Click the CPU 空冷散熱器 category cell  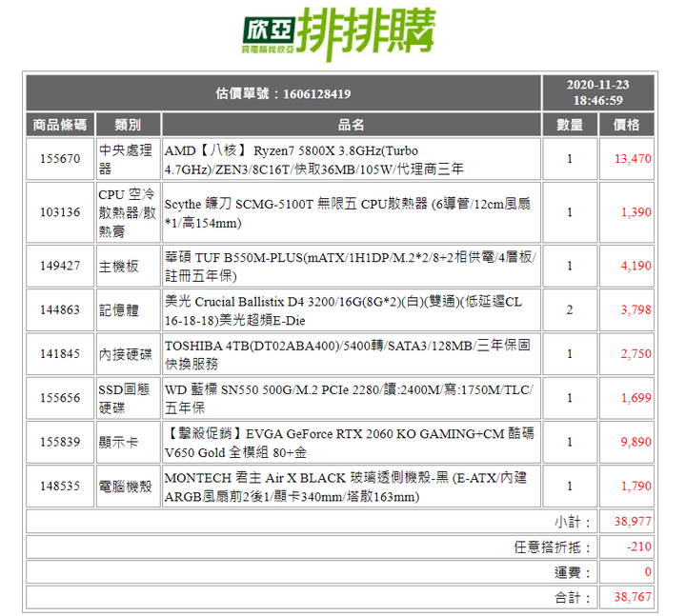pyautogui.click(x=128, y=212)
